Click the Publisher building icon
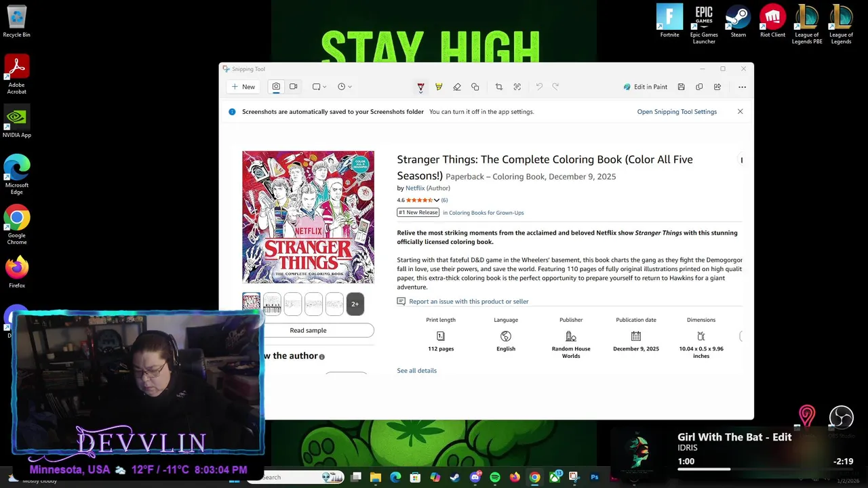This screenshot has width=868, height=488. click(571, 336)
